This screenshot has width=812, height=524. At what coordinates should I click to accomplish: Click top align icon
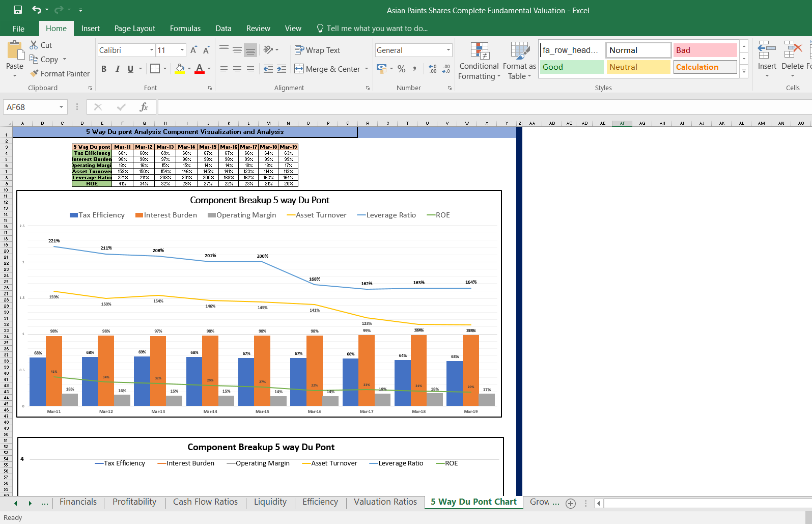[224, 49]
